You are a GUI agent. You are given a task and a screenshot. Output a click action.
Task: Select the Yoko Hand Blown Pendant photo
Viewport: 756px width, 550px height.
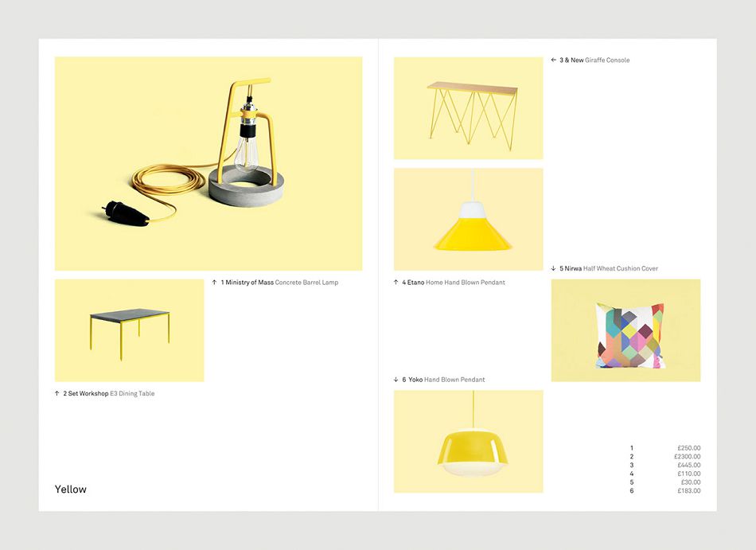(468, 441)
